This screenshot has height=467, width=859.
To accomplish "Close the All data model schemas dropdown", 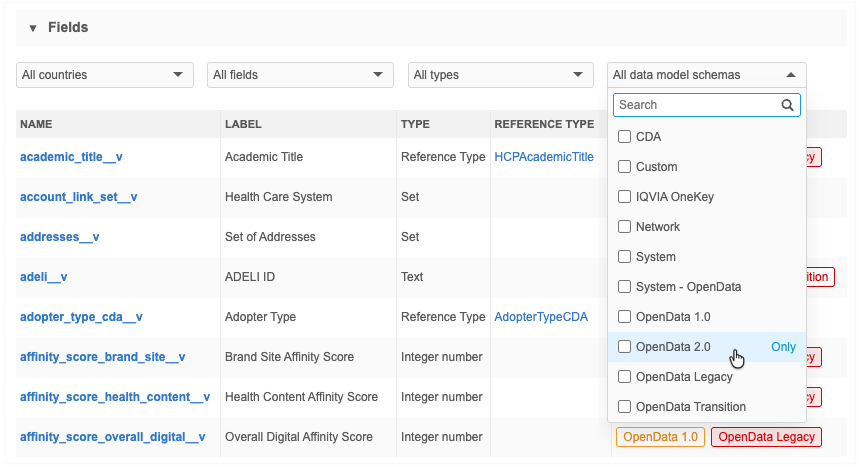I will (706, 75).
